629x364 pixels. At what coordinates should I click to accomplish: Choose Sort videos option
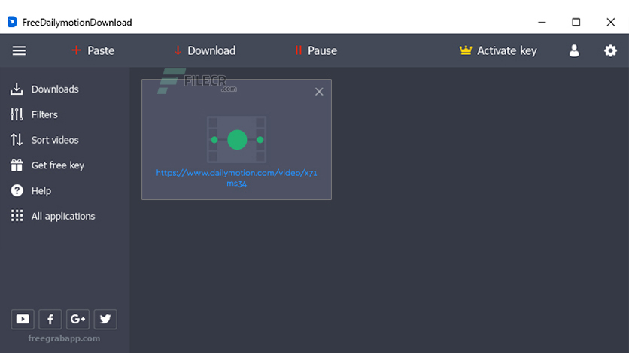tap(44, 140)
